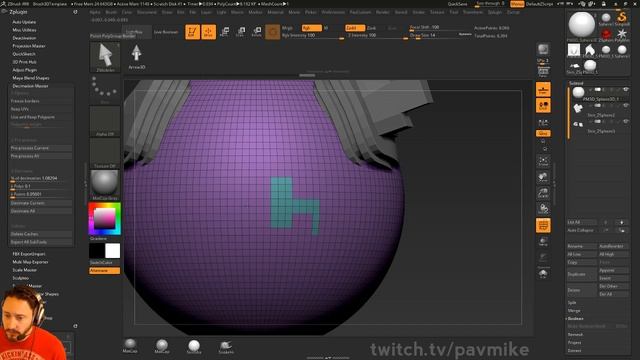Expand the Multi Map Exporter section
Viewport: 640px width, 360px height.
click(30, 262)
